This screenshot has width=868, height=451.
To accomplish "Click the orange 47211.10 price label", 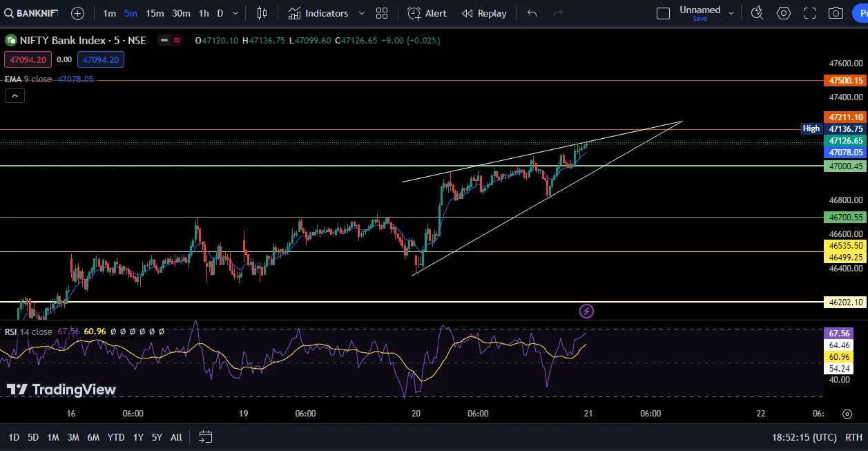I will click(846, 117).
